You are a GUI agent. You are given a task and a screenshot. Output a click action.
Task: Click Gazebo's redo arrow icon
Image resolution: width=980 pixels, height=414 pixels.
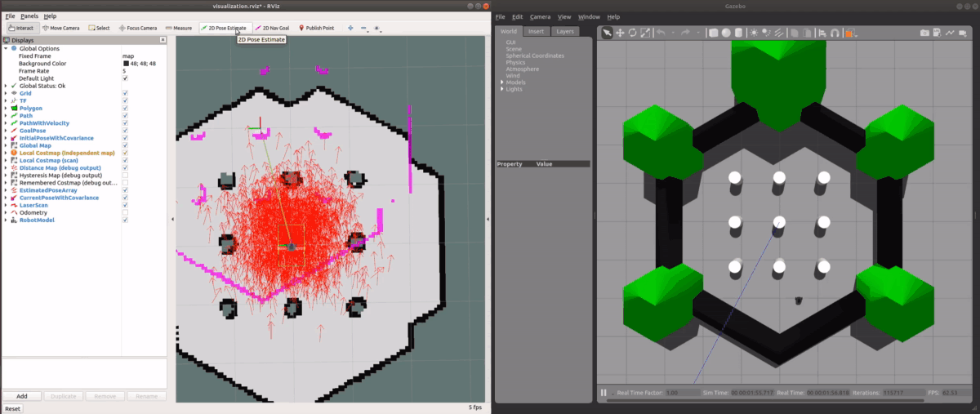[686, 33]
